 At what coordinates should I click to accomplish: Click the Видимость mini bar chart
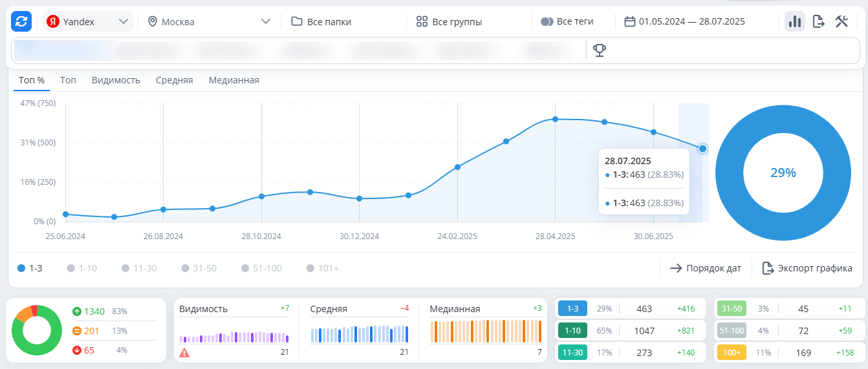[234, 337]
